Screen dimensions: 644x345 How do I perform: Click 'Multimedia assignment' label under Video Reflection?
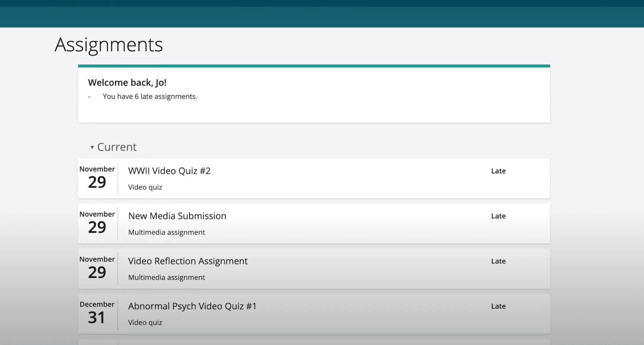pos(166,278)
